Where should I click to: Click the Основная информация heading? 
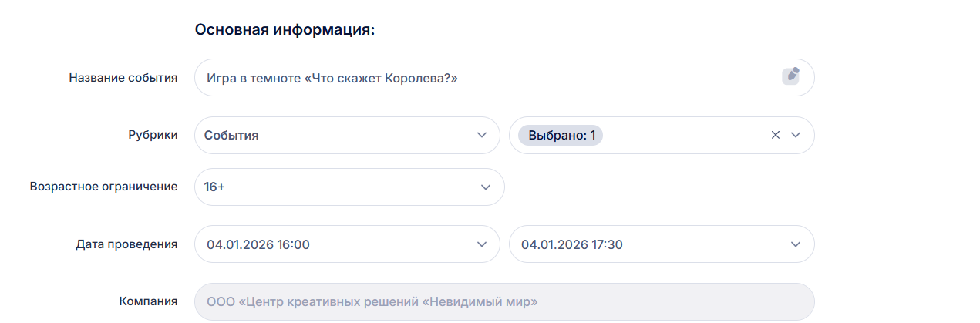coord(285,30)
